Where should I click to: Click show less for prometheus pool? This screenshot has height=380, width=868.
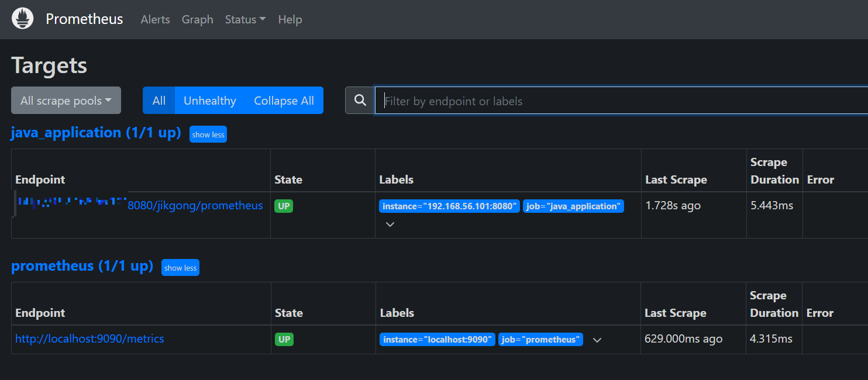[x=180, y=268]
